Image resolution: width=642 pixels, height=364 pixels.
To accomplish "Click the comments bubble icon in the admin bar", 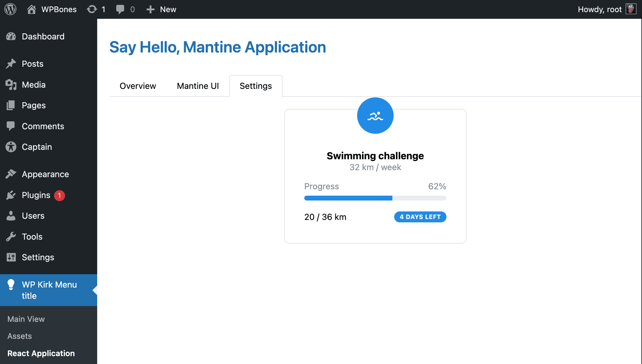I will tap(121, 9).
